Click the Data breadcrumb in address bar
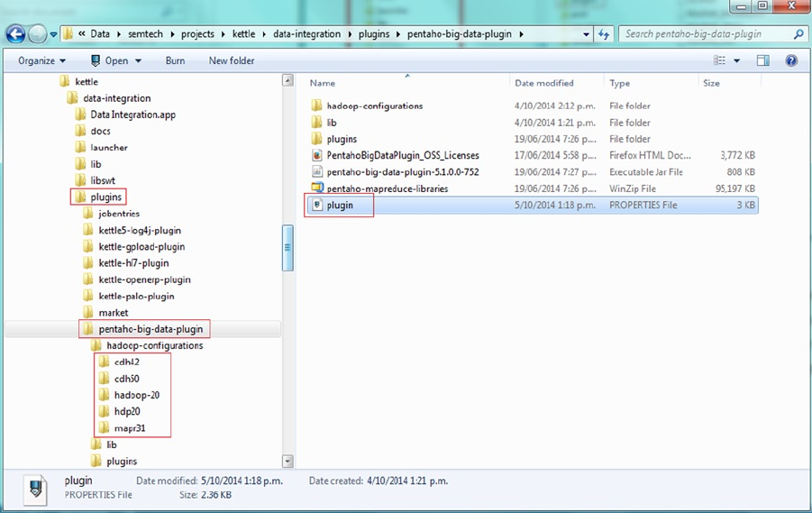Screen dimensions: 812x513 (x=100, y=34)
